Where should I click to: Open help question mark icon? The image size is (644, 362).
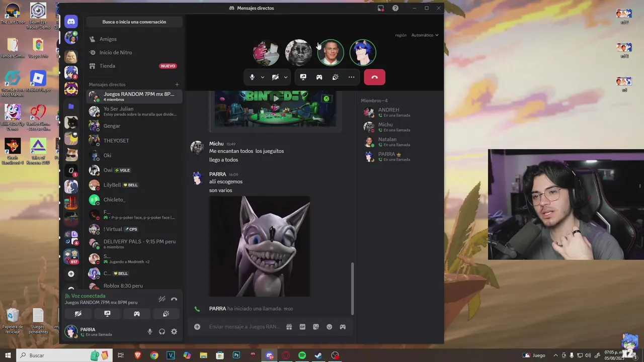(395, 8)
